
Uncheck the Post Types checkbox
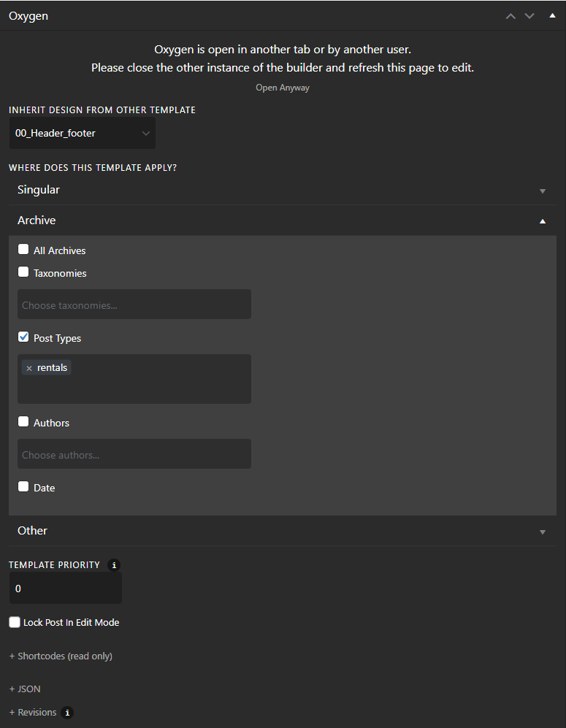(23, 337)
